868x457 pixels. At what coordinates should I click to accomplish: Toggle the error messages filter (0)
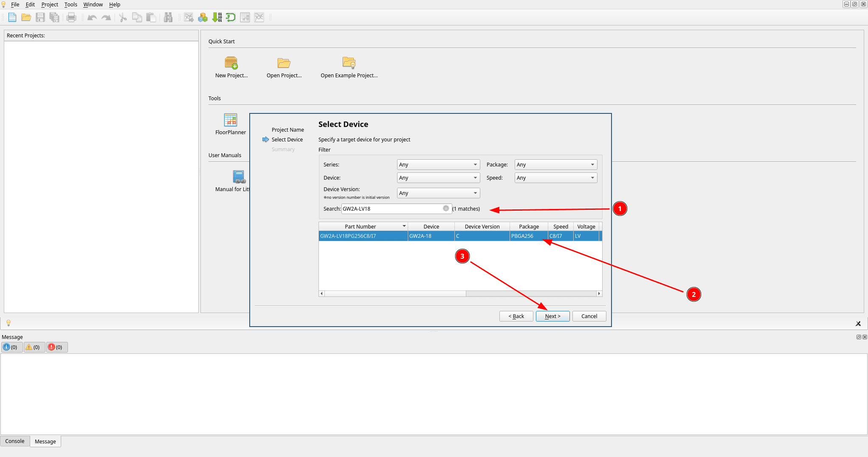[57, 347]
